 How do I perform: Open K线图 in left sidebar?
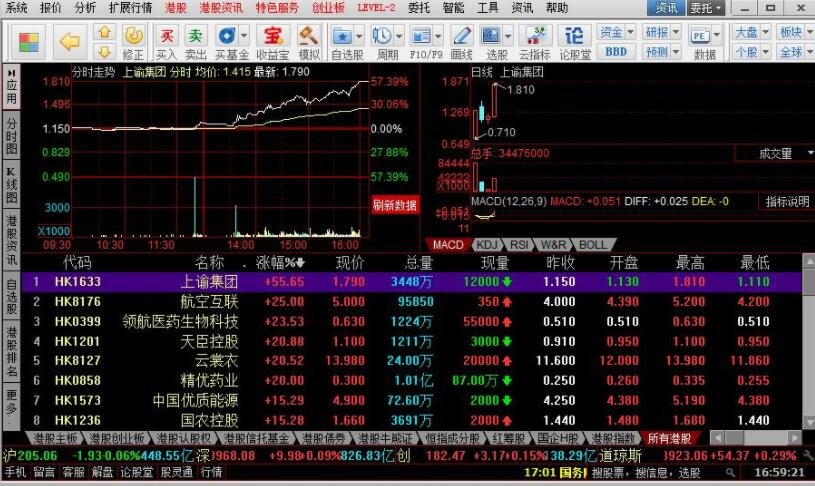11,185
